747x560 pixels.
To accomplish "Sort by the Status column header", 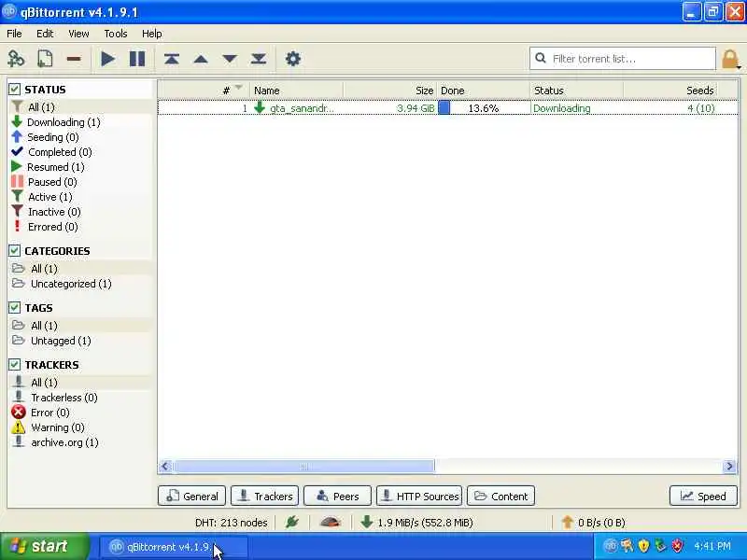I will [576, 90].
